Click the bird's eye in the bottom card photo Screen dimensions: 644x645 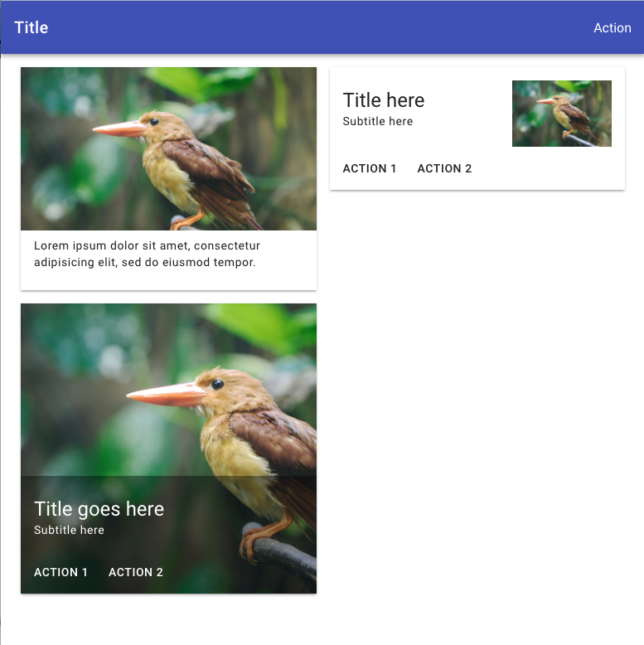(x=217, y=385)
